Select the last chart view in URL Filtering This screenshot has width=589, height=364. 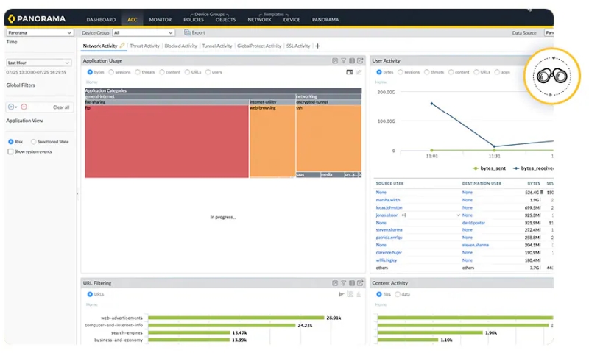point(359,295)
